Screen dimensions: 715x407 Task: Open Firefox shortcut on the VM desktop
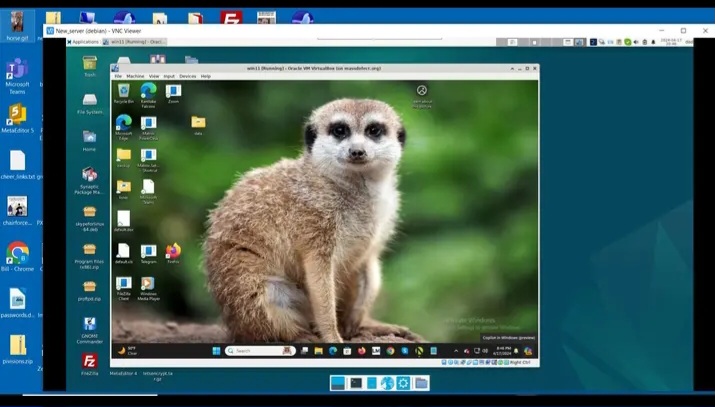173,251
